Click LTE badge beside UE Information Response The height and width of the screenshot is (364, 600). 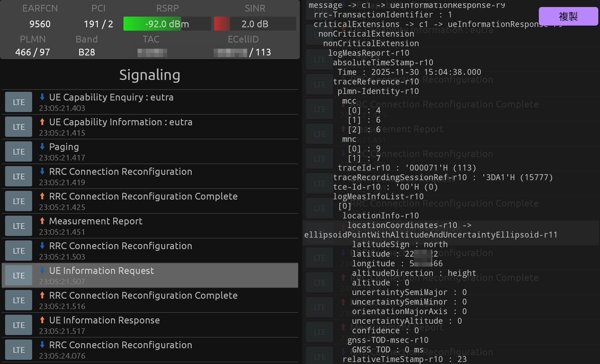19,325
